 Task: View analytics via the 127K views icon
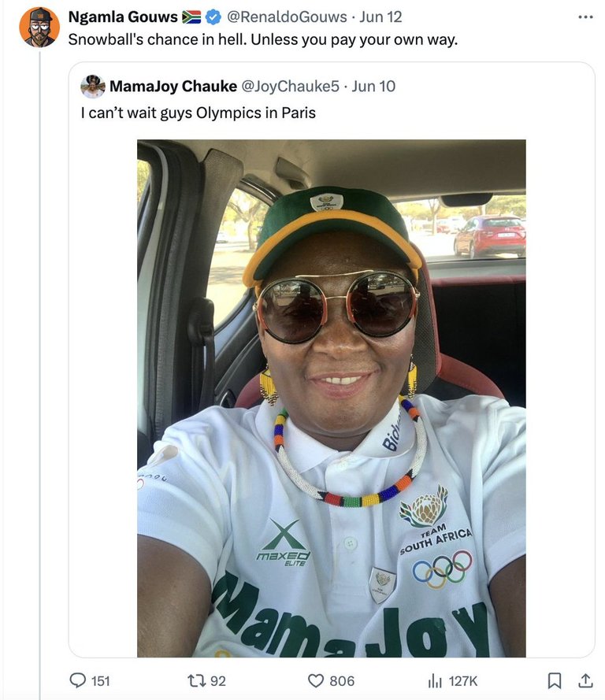pos(434,681)
